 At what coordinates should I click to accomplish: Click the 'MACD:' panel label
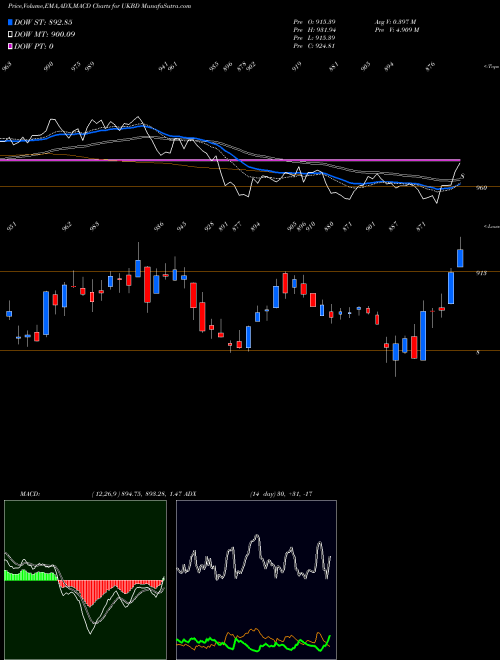coord(30,494)
